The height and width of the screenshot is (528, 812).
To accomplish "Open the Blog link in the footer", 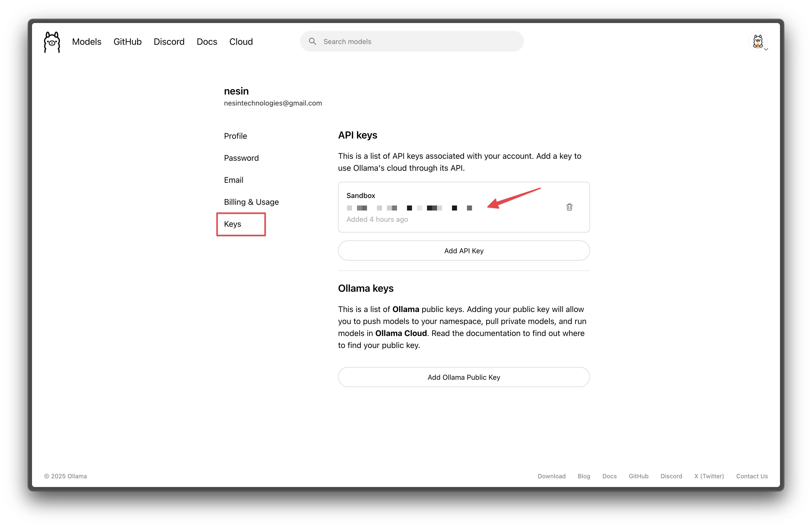I will pyautogui.click(x=584, y=476).
